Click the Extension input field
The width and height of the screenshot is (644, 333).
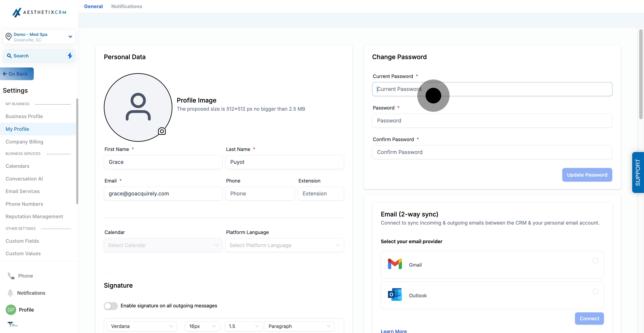click(x=321, y=193)
